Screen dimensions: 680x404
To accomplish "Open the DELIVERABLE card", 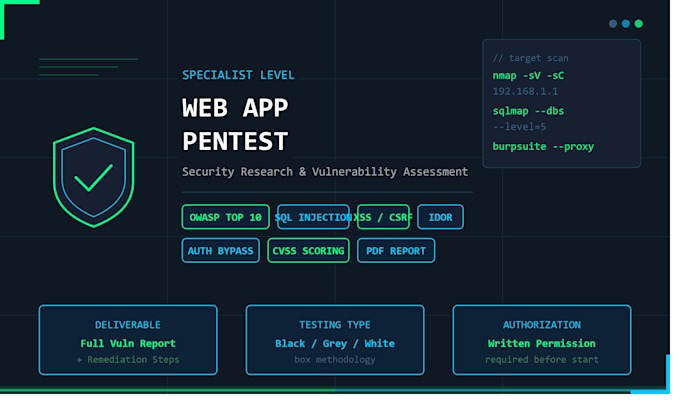I will [x=128, y=340].
